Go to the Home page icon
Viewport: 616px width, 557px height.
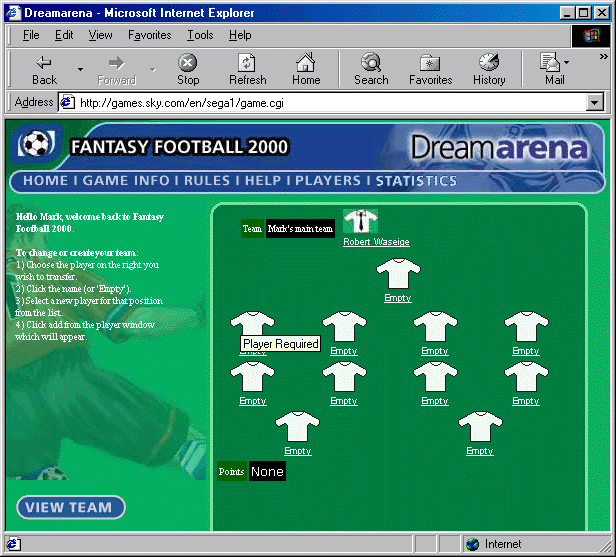coord(306,63)
